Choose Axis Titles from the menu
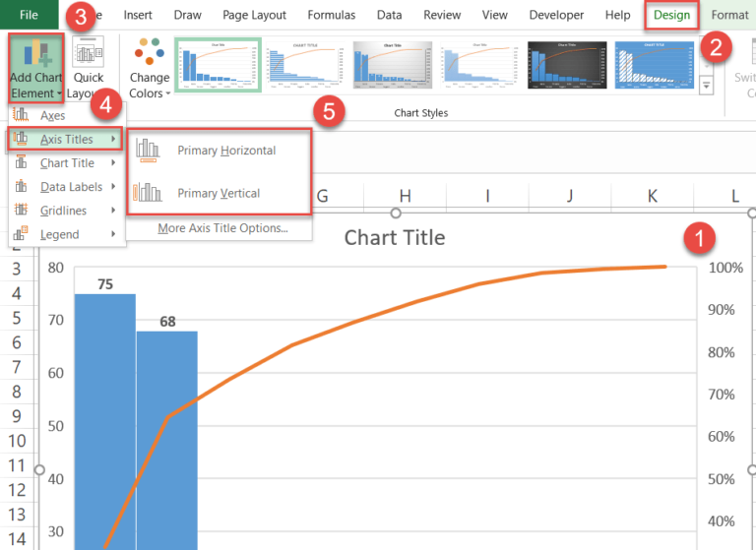Screen dimensions: 756x550 [x=65, y=139]
